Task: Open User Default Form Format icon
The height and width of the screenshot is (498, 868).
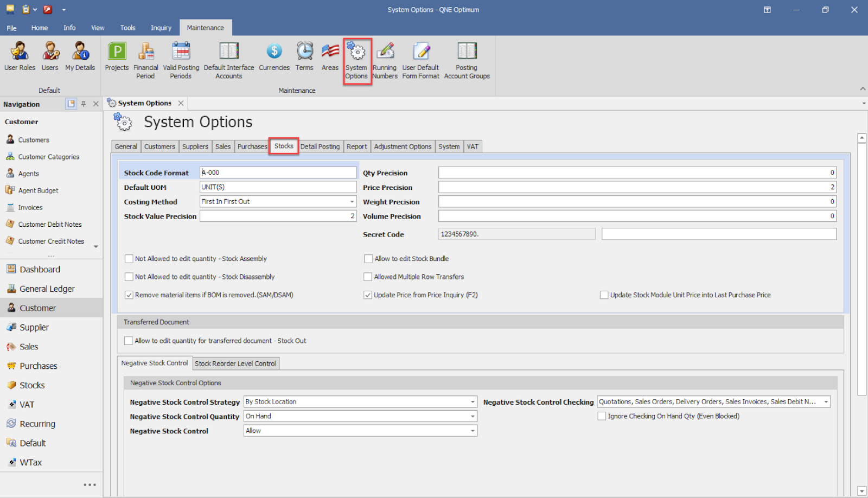Action: (x=421, y=61)
